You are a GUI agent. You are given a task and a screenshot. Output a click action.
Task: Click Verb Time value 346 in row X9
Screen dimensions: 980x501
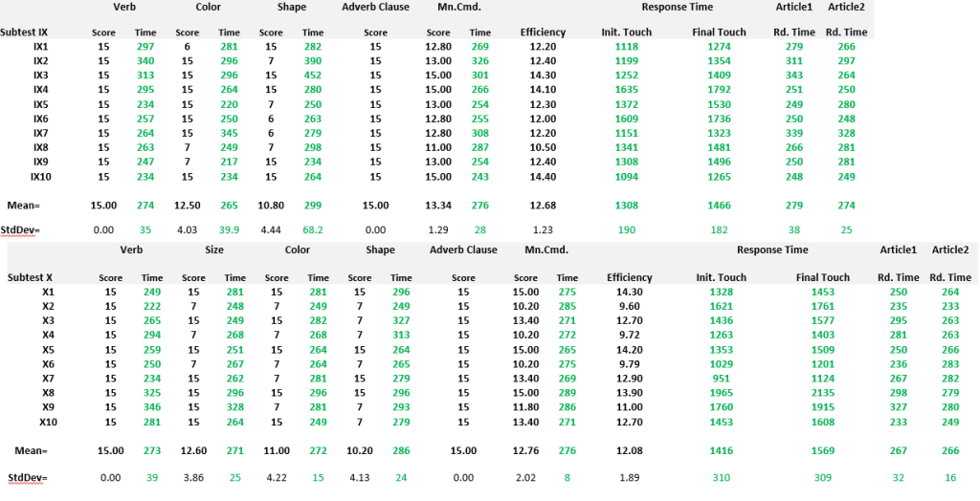point(151,407)
